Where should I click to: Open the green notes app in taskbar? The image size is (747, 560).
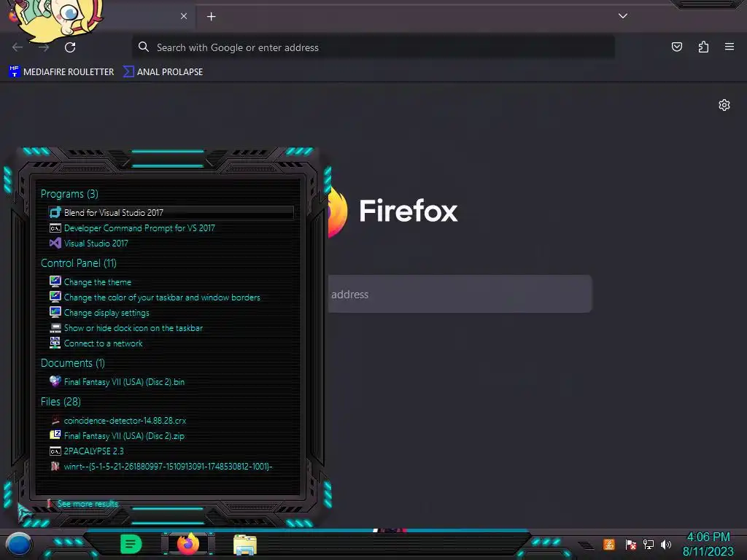coord(131,544)
